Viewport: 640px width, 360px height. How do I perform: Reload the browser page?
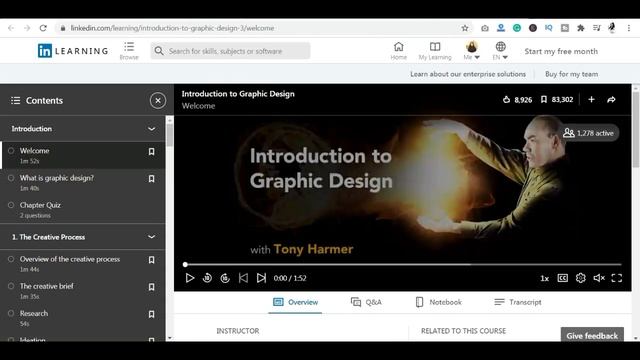point(43,28)
